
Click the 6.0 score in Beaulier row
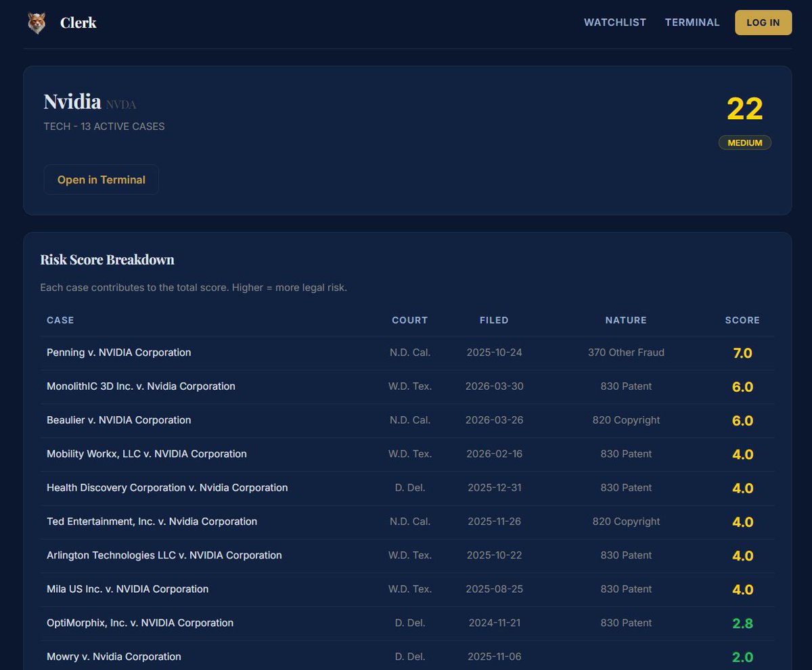tap(742, 420)
